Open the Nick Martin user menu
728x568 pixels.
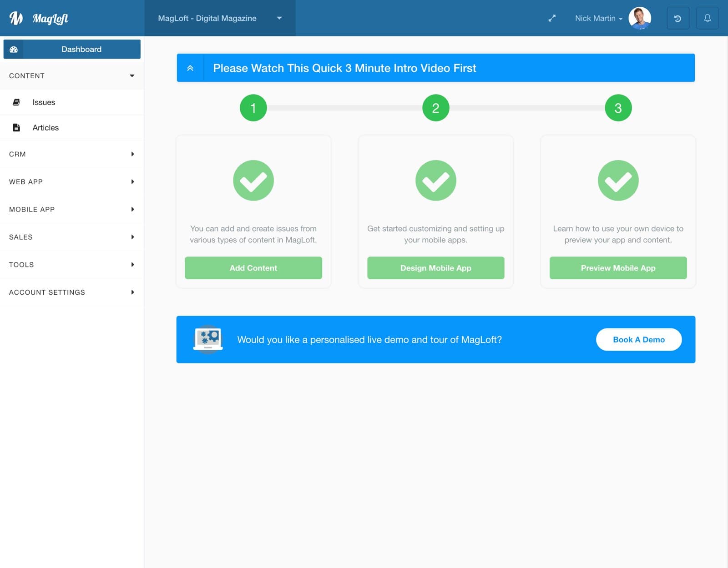(x=599, y=18)
